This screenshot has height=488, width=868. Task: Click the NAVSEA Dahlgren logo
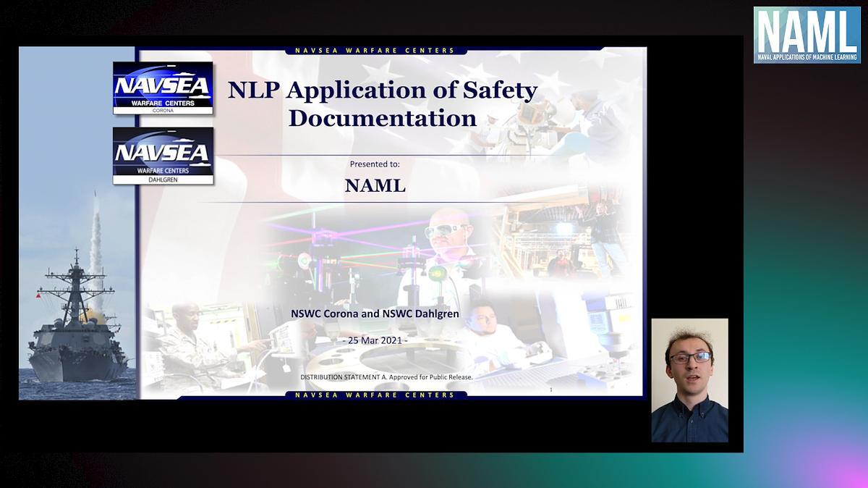tap(163, 156)
